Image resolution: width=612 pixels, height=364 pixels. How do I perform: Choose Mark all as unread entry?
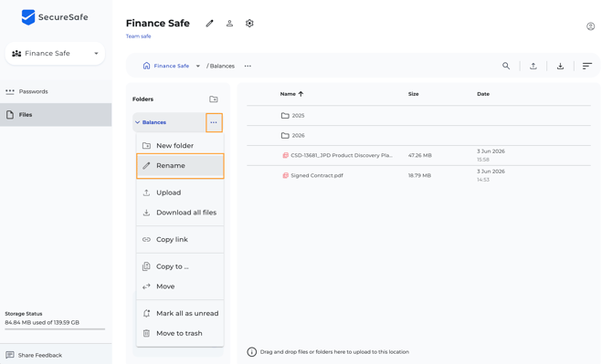click(x=180, y=313)
